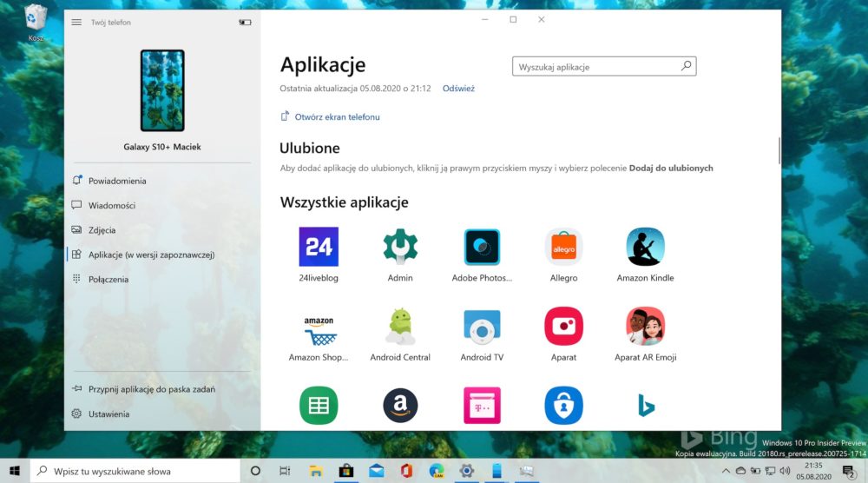Open Amazon Shopping app
The width and height of the screenshot is (868, 483).
coord(319,331)
